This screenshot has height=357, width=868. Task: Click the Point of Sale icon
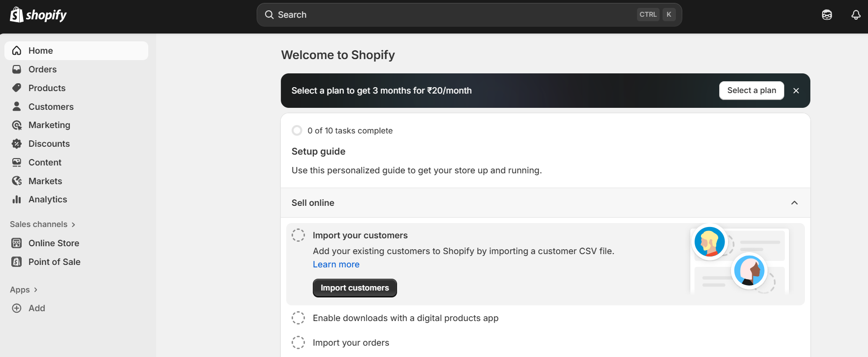pos(17,262)
